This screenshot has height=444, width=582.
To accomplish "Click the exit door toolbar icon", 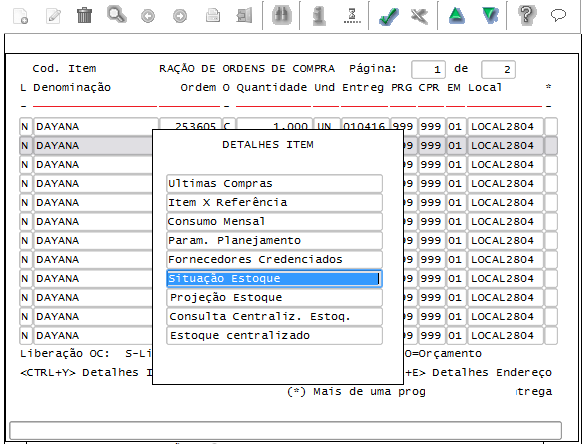I will pos(244,16).
